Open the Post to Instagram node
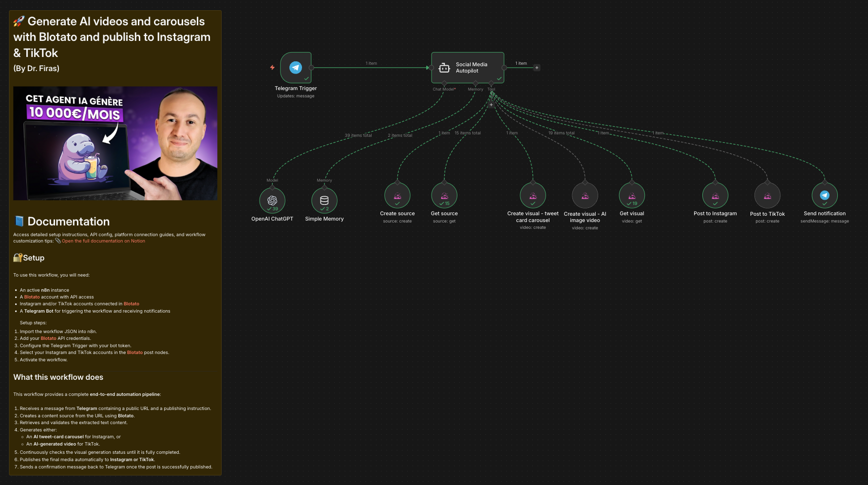The height and width of the screenshot is (485, 868). click(715, 196)
